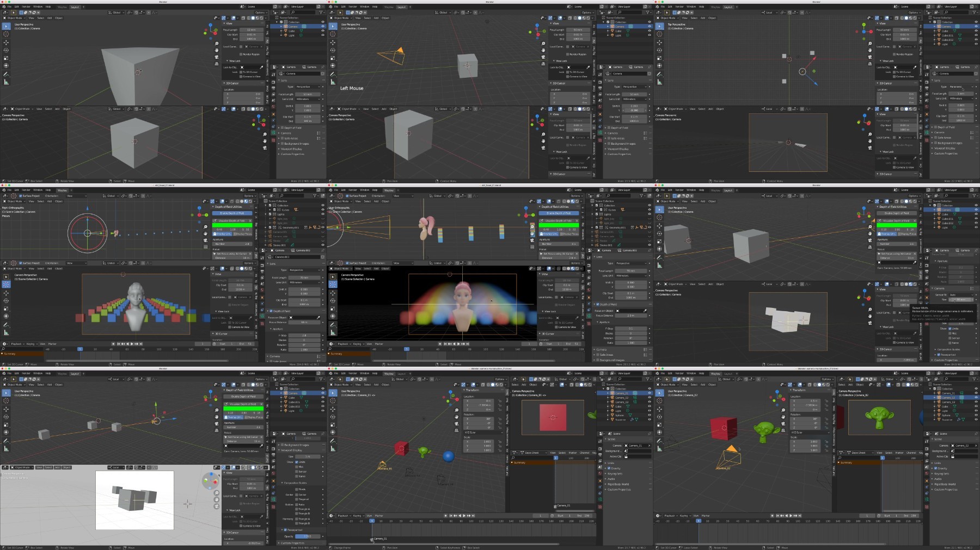The height and width of the screenshot is (550, 980).
Task: Open the Channel menu in blue-sphere Dope Sheet
Action: coord(584,453)
